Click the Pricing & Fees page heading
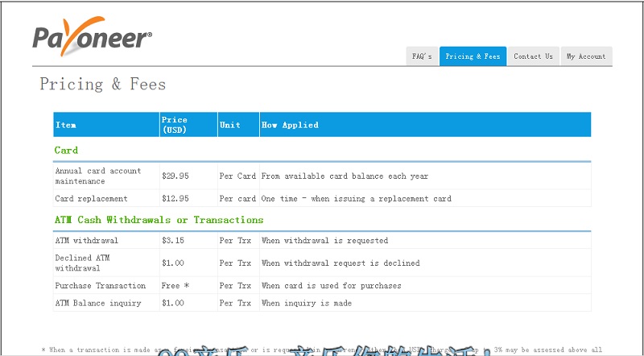The width and height of the screenshot is (644, 356). 103,85
